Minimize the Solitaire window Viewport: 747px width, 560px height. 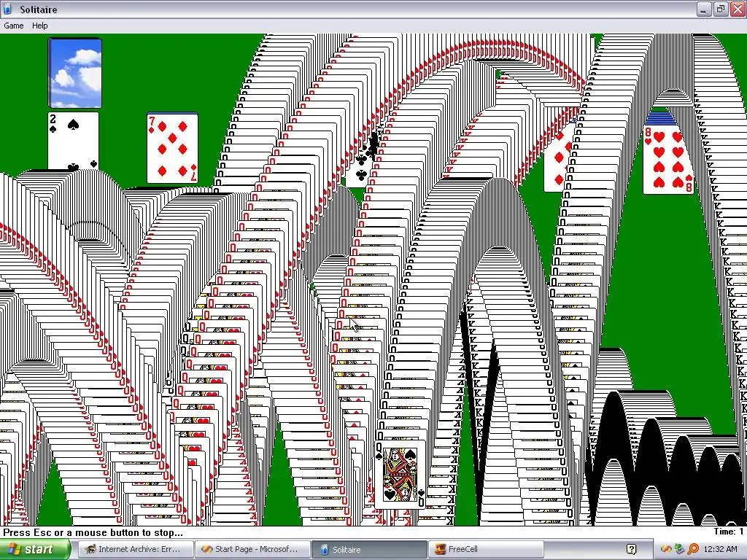(703, 9)
